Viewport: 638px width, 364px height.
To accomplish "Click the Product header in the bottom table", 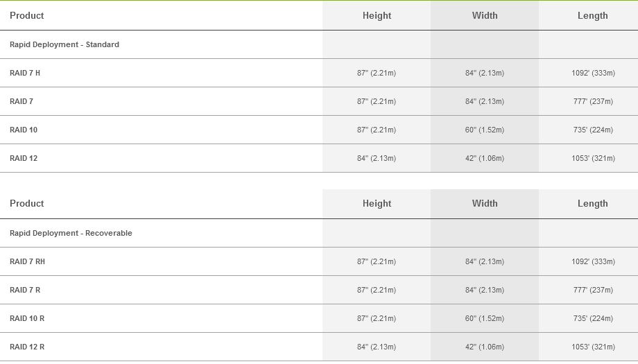I will (x=27, y=203).
